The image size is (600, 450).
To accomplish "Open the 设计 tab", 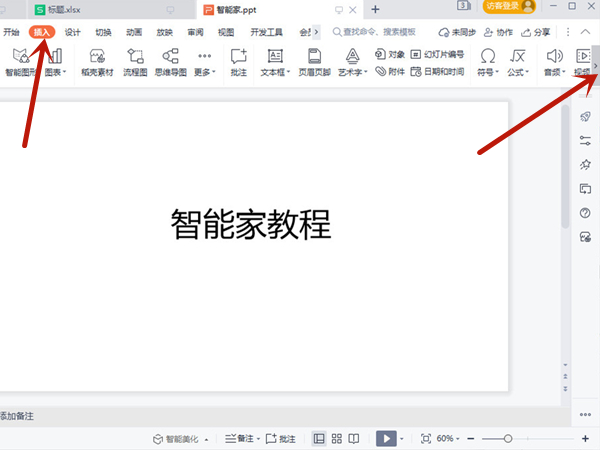I will coord(72,32).
